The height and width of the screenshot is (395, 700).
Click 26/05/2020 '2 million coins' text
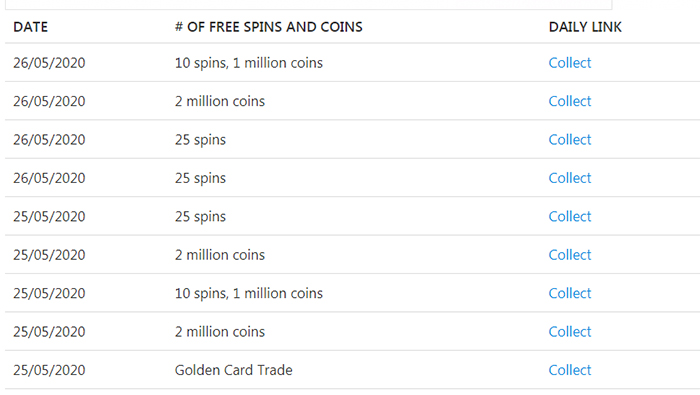(220, 101)
